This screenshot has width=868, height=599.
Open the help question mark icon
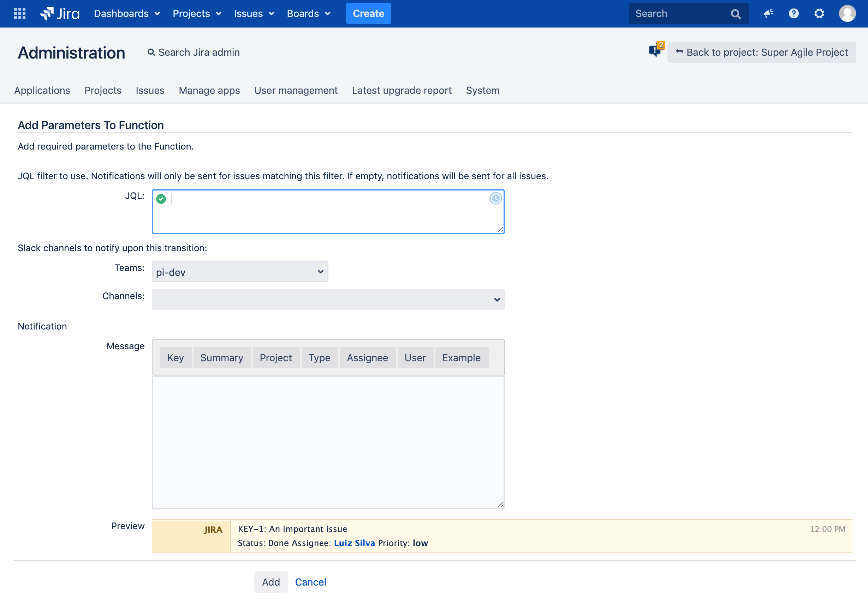click(793, 13)
